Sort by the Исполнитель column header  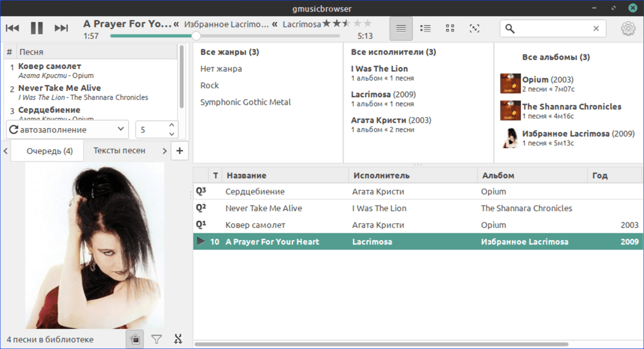click(x=413, y=175)
